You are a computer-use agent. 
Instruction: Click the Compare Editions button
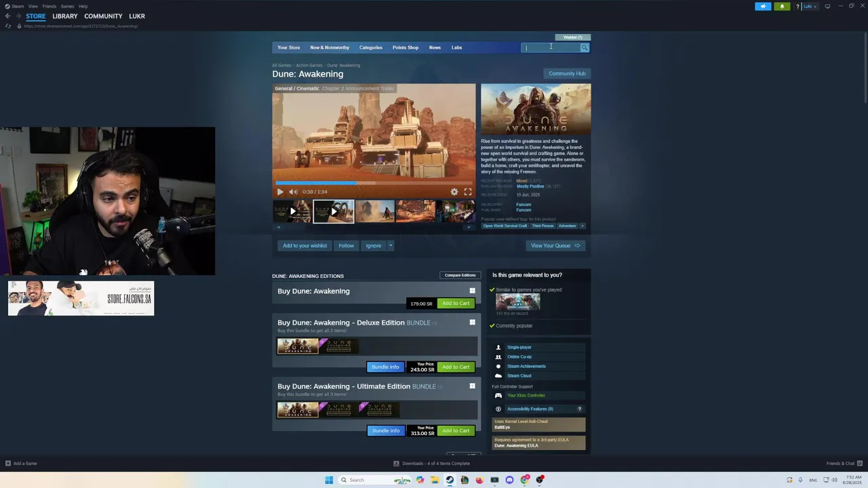(460, 275)
